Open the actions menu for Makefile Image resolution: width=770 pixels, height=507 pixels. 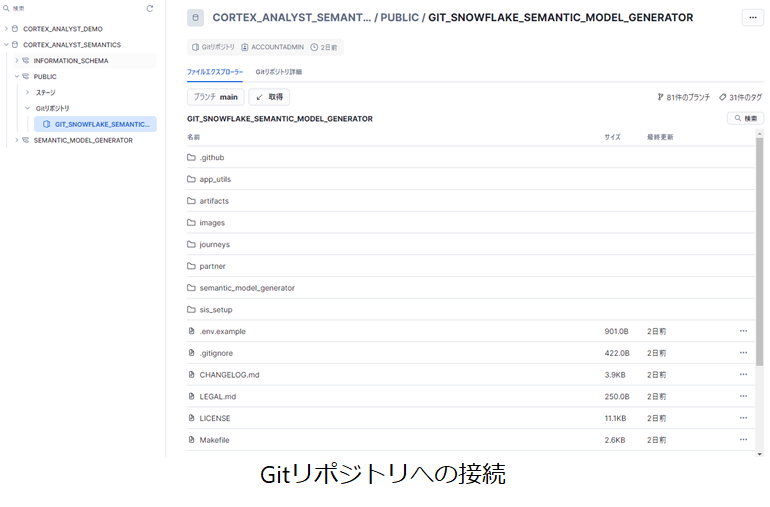743,439
